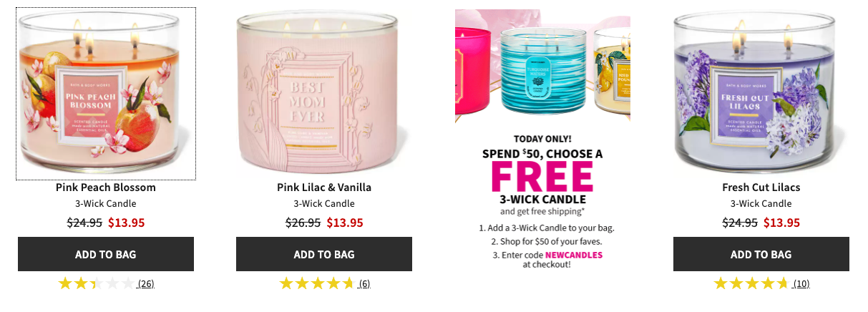Open the Fresh Cut Lilacs product title

761,187
